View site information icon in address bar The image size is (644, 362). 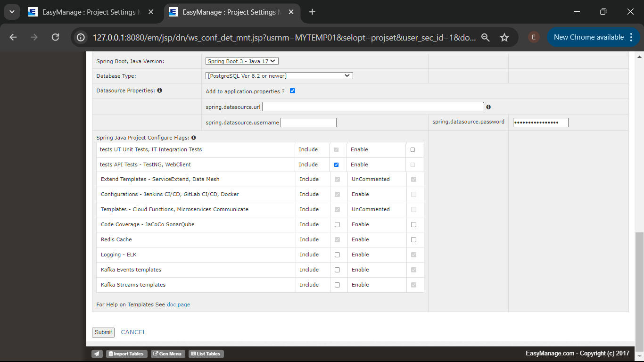tap(81, 37)
